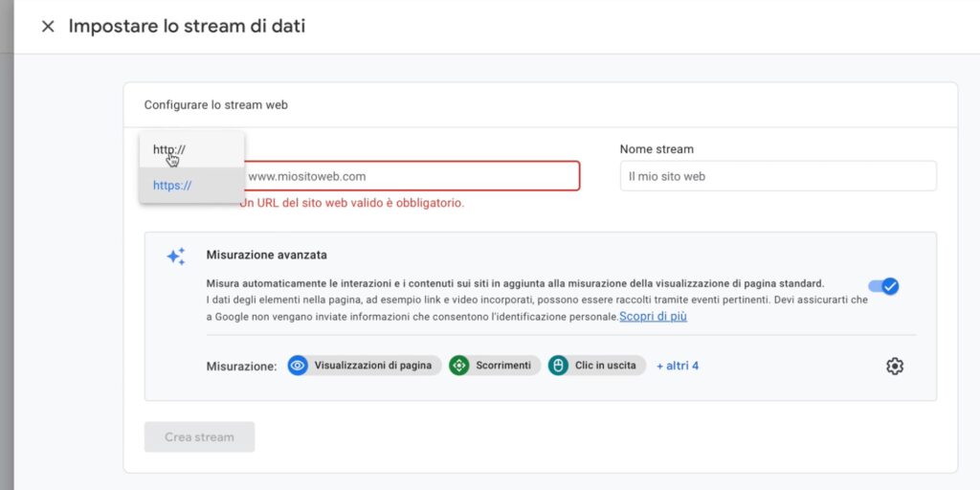
Task: Click the 'Misurazione:' label text
Action: (241, 366)
